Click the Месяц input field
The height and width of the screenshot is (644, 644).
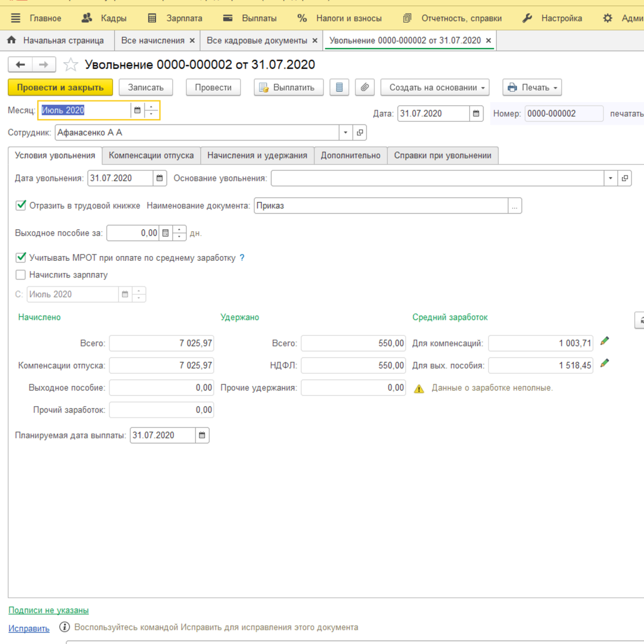pos(85,110)
